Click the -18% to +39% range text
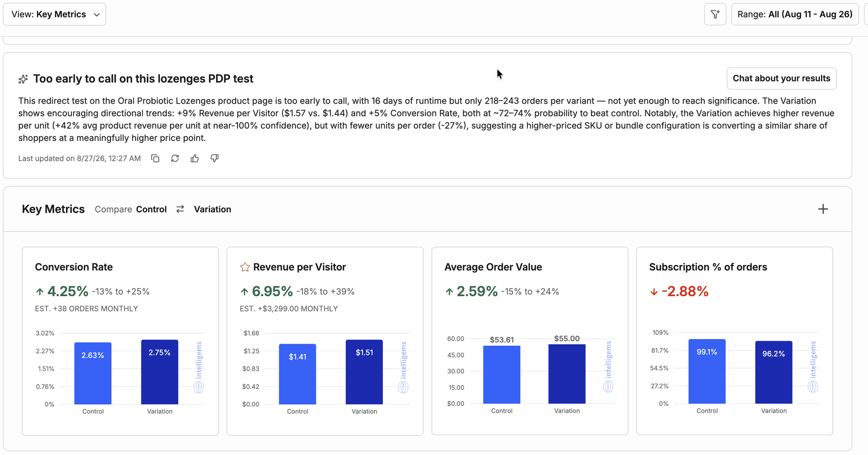 click(325, 292)
